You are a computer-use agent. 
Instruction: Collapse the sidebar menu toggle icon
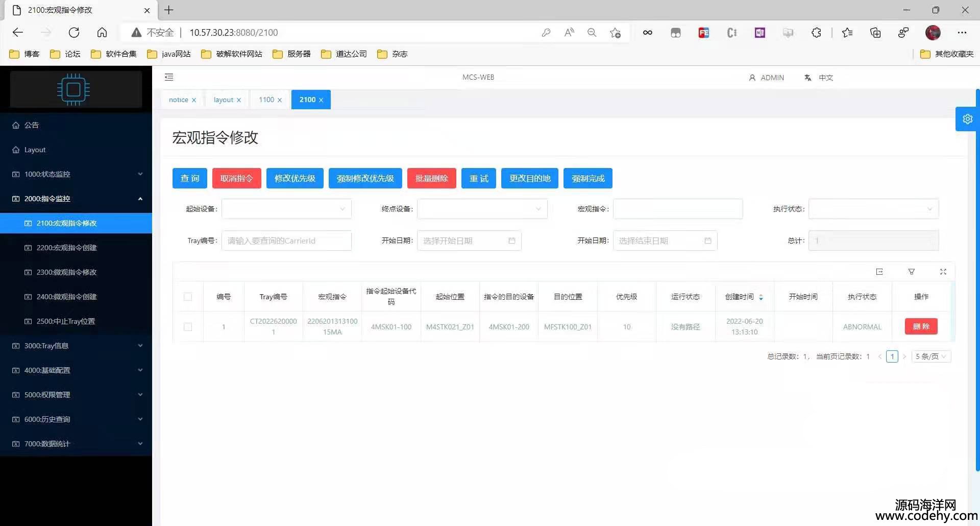click(x=169, y=77)
